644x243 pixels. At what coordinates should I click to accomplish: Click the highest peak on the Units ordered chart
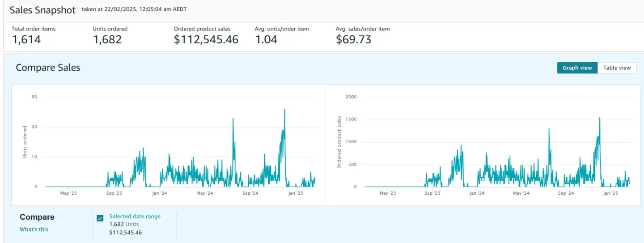coord(284,109)
